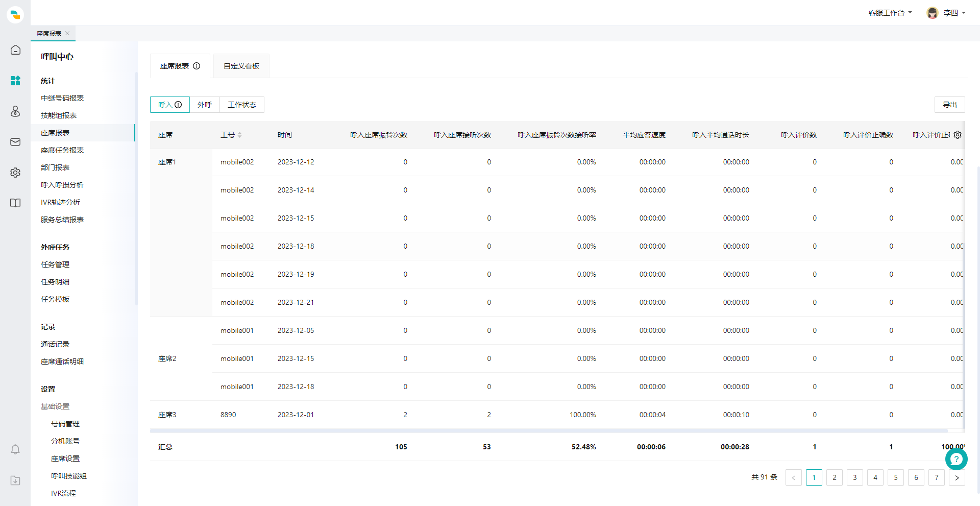The height and width of the screenshot is (506, 980).
Task: Open 部门报表 in sidebar
Action: coord(55,167)
